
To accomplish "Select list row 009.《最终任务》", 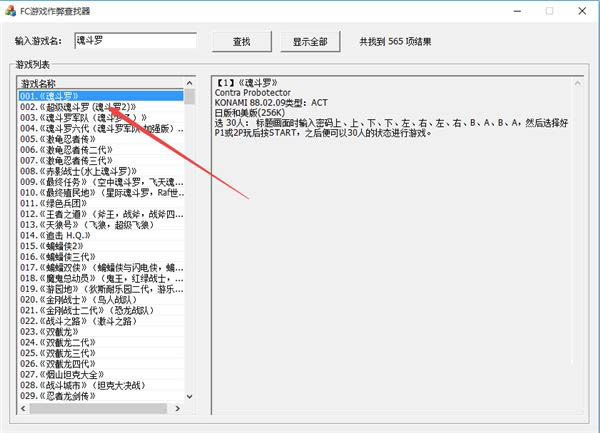I will (101, 182).
